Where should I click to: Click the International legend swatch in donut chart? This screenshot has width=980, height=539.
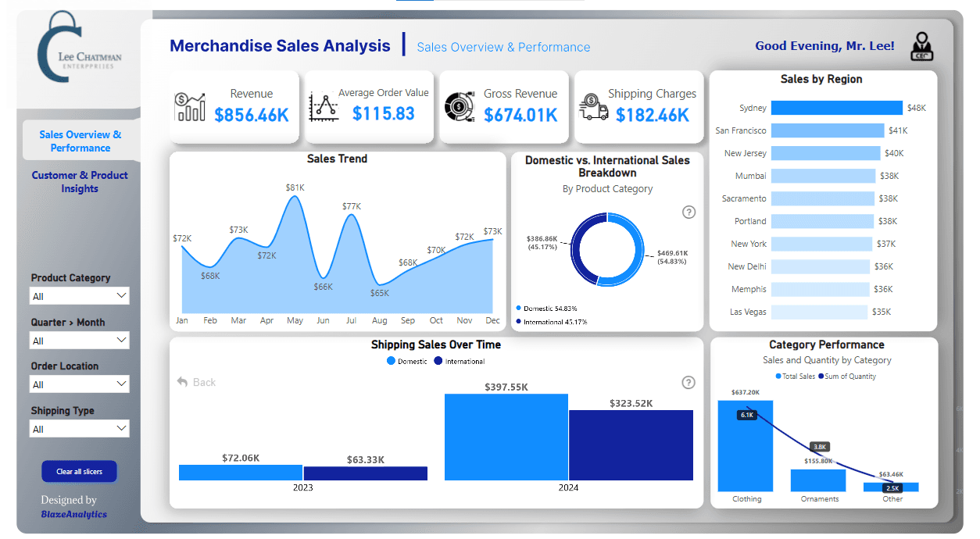pyautogui.click(x=518, y=322)
